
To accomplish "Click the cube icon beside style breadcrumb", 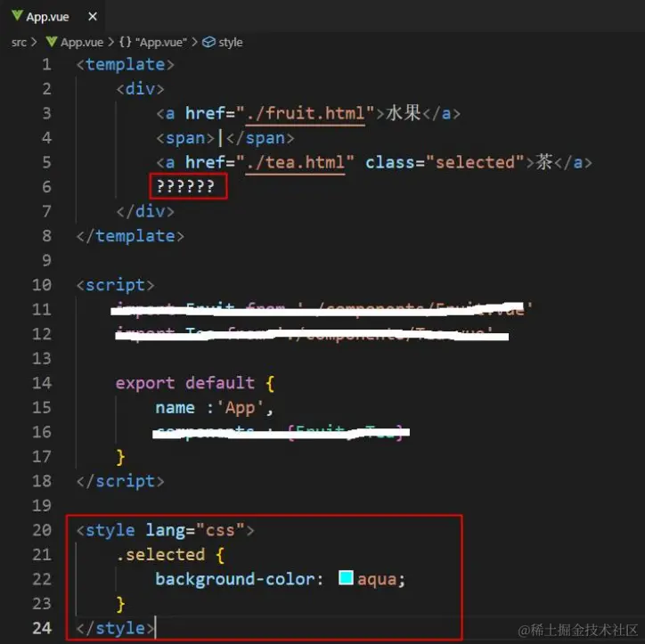I will (x=209, y=42).
